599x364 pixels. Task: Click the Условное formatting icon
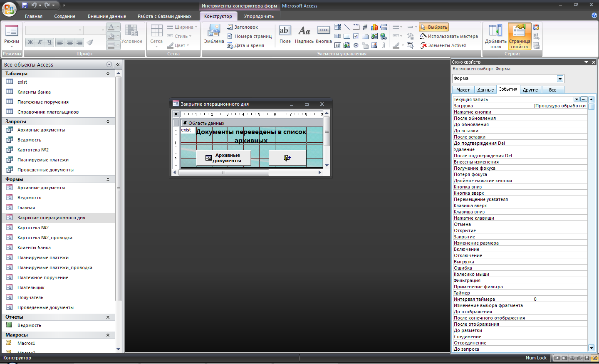132,34
